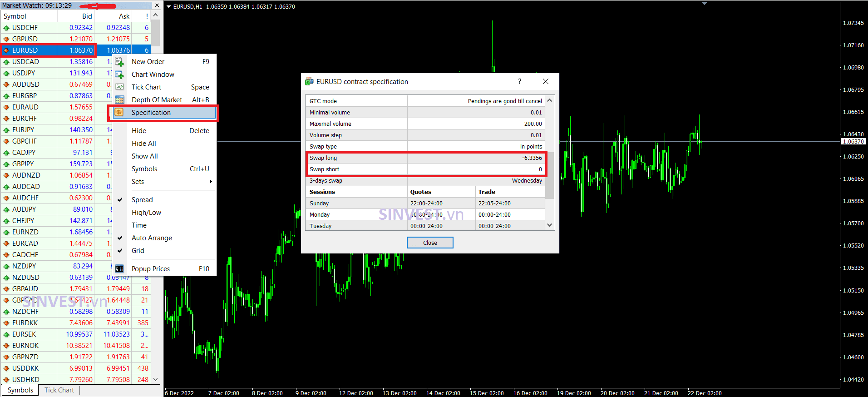Screen dimensions: 868x397
Task: Click the Specification coin icon
Action: click(119, 112)
